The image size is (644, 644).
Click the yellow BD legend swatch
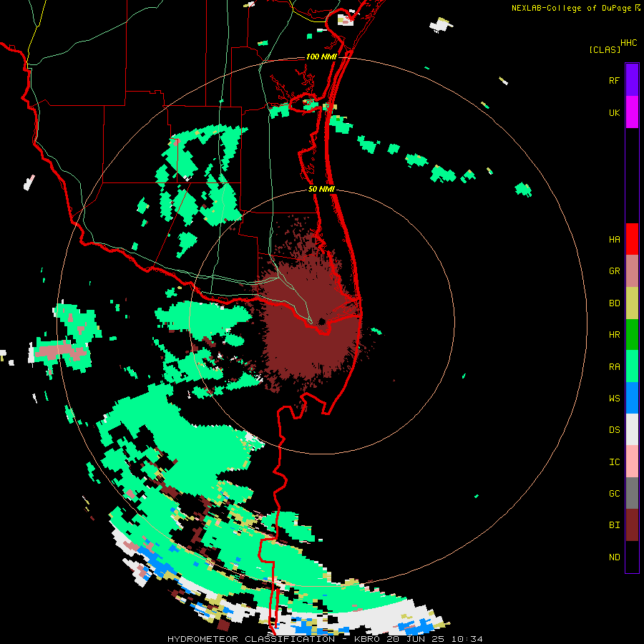632,303
